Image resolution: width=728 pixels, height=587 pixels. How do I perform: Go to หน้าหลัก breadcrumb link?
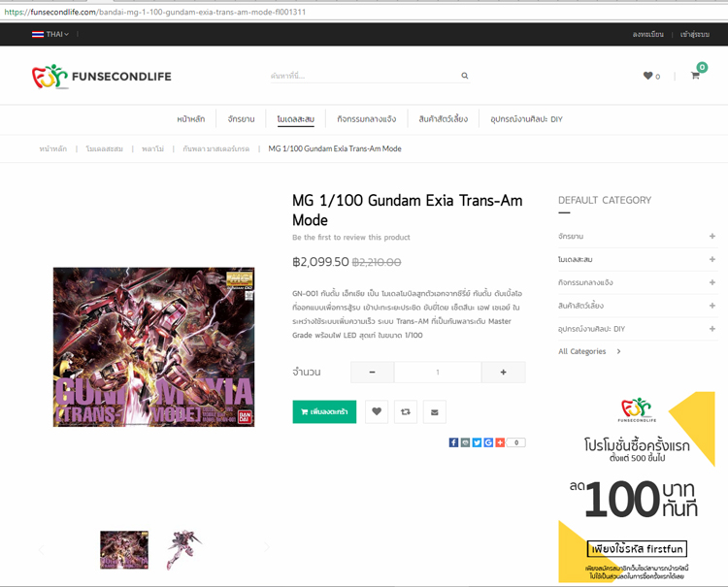point(53,148)
